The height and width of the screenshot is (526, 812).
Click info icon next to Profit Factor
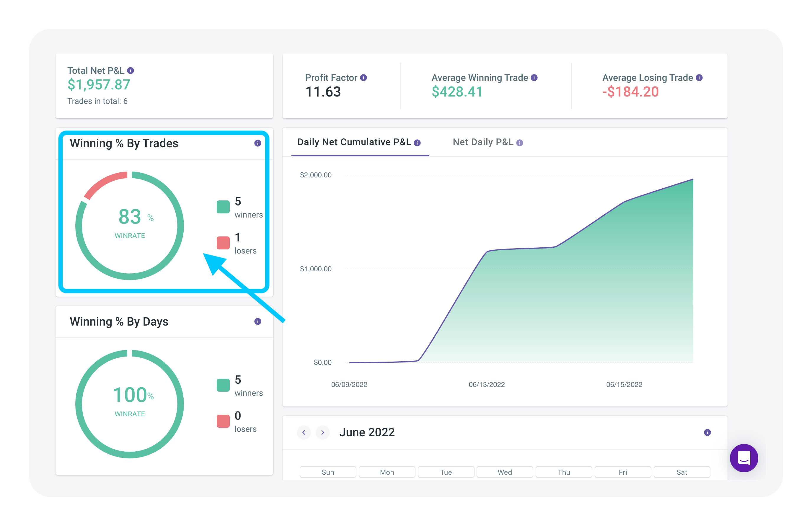tap(364, 78)
